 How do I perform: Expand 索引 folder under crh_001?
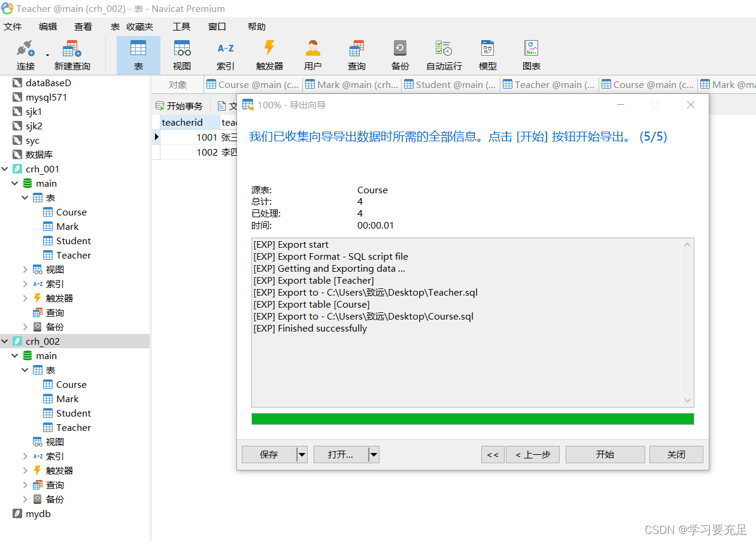tap(25, 284)
